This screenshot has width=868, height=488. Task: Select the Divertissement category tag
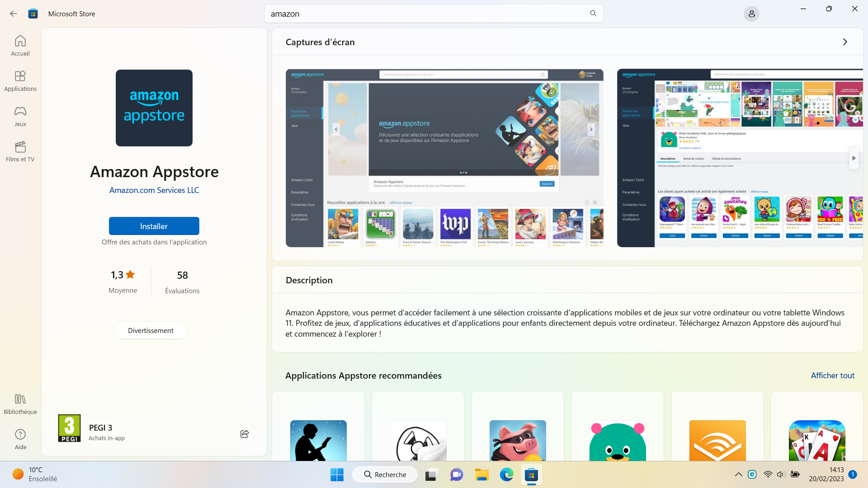point(151,330)
